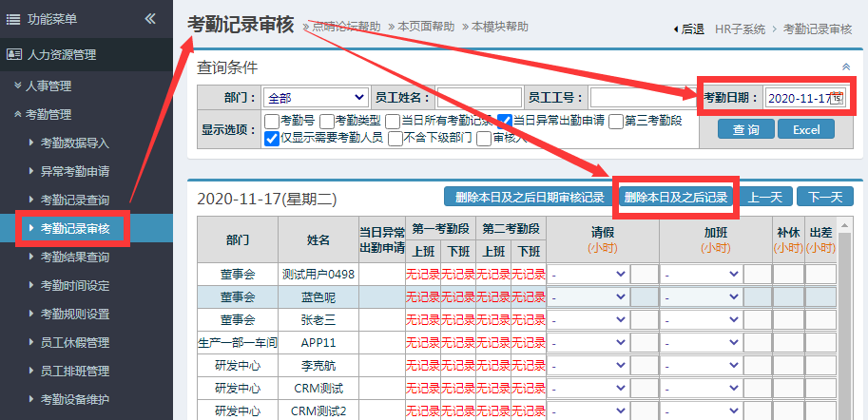868x420 pixels.
Task: Open the calendar picker in 考勤日期 field
Action: [x=836, y=98]
